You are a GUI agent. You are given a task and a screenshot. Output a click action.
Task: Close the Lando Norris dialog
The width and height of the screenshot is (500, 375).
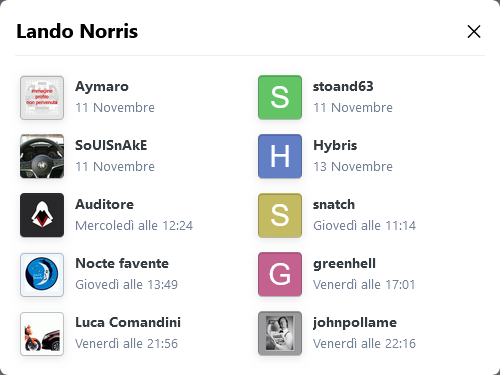474,32
